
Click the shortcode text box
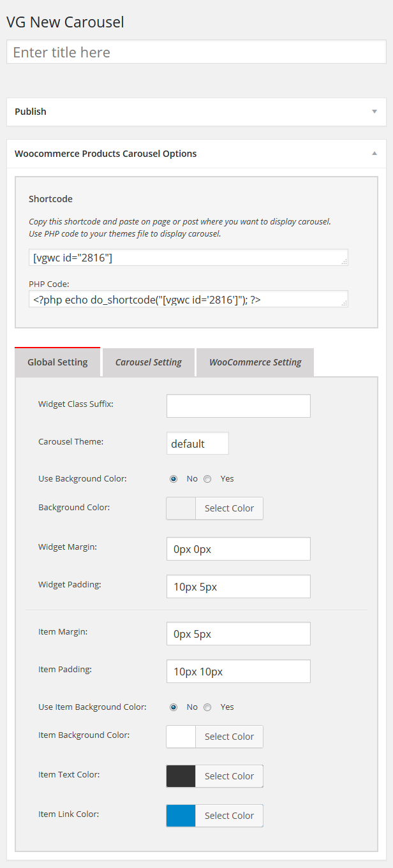(188, 258)
